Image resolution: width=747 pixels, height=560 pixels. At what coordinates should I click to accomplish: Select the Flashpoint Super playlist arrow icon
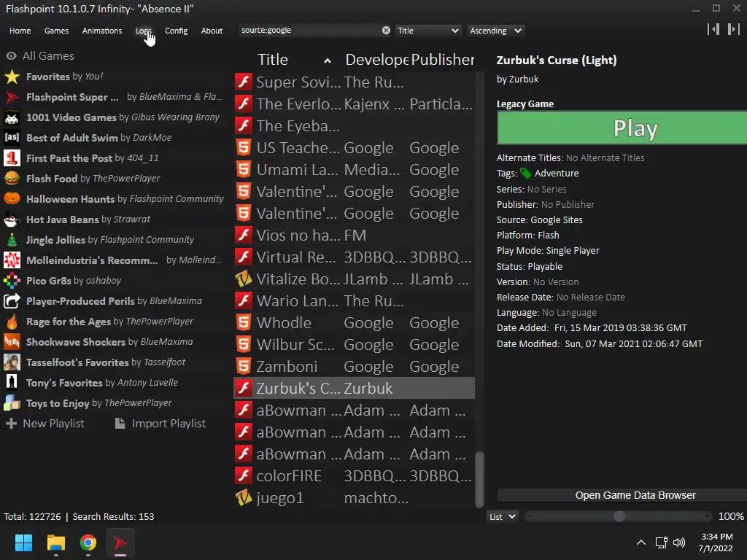click(12, 97)
